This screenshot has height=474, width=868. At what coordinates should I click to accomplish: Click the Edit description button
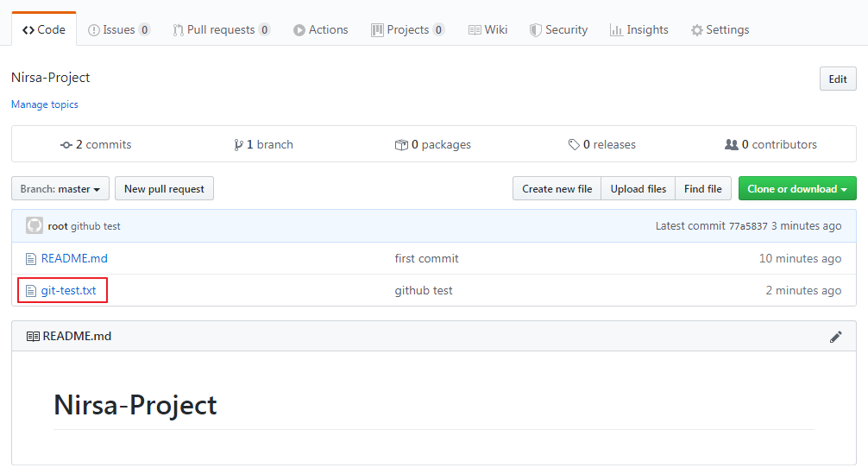(838, 79)
